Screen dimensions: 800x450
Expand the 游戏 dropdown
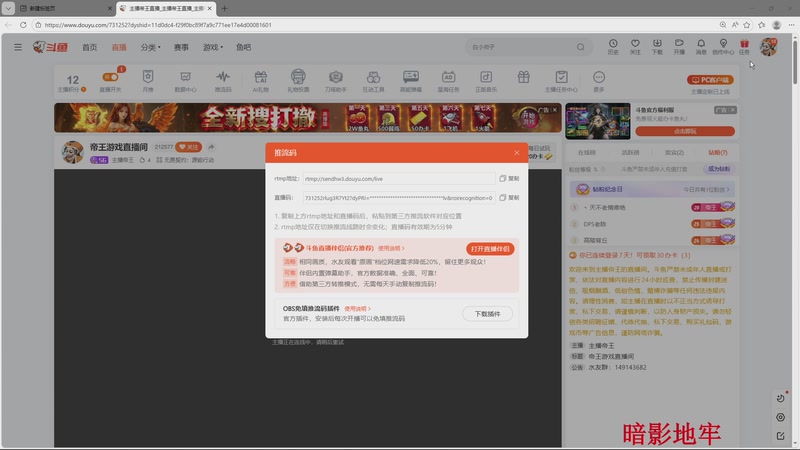[213, 47]
